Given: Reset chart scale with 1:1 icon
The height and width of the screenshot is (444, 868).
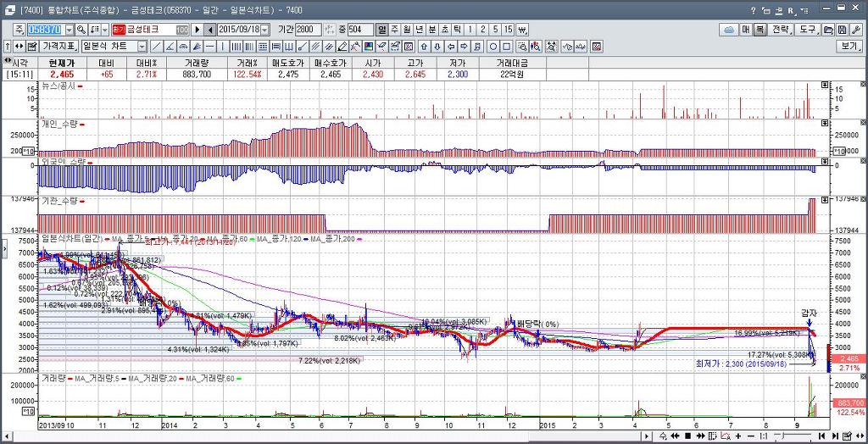Looking at the screenshot, I should 764,436.
